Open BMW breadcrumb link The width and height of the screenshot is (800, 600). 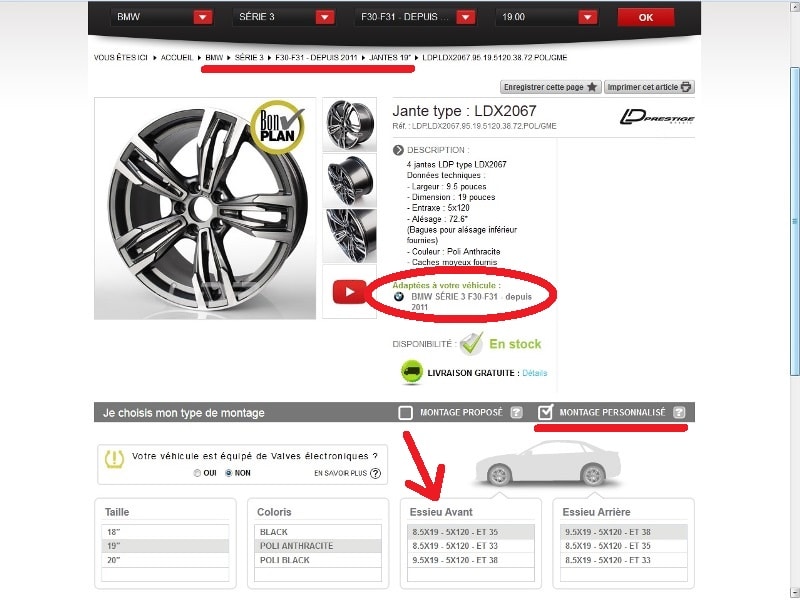214,58
